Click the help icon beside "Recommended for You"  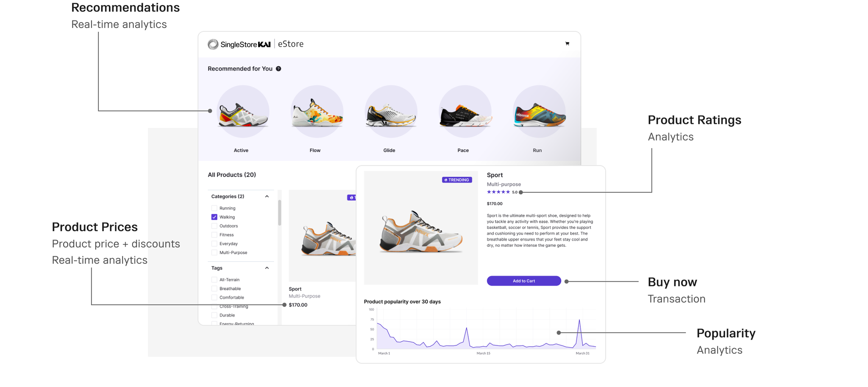coord(278,68)
